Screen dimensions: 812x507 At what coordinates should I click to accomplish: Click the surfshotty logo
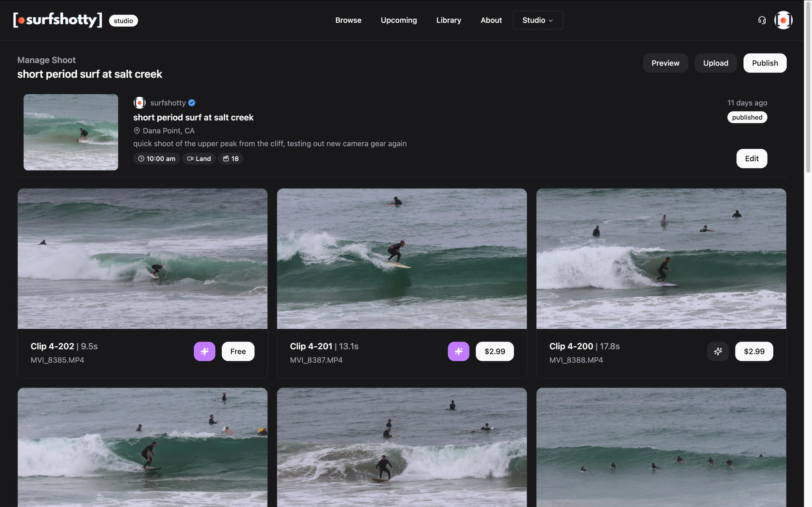(x=57, y=20)
